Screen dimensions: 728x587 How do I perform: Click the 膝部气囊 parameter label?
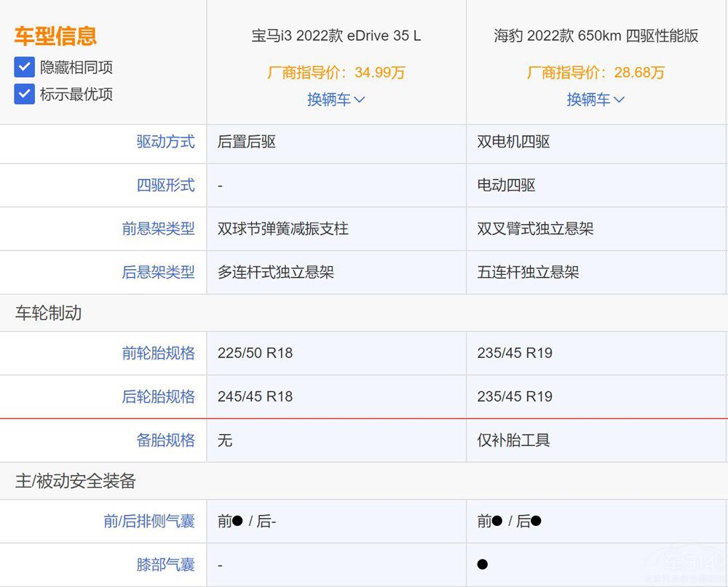(x=165, y=564)
